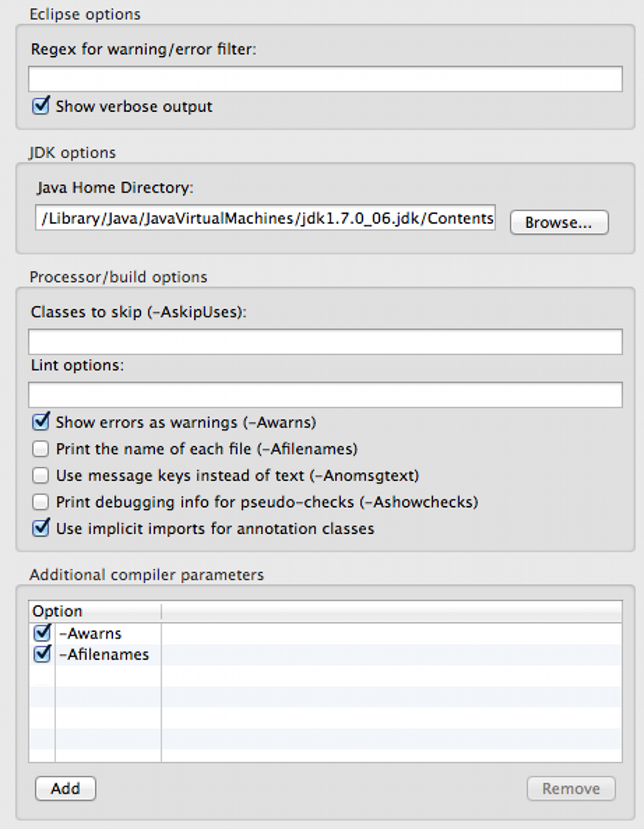Viewport: 644px width, 829px height.
Task: Toggle Show errors as warnings (-Awarns)
Action: coord(40,422)
